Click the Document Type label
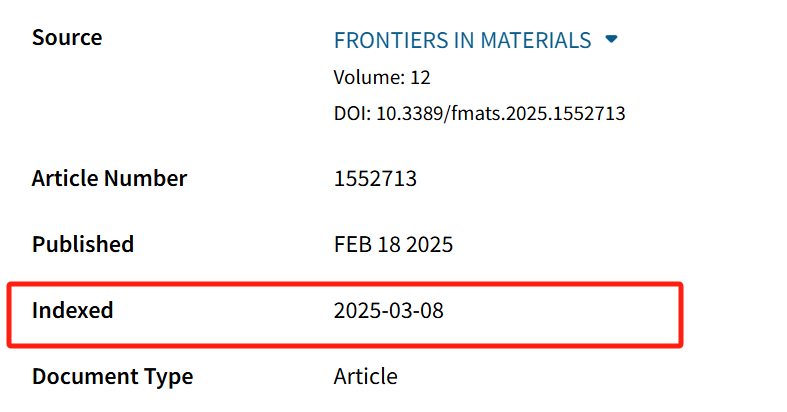 tap(112, 377)
